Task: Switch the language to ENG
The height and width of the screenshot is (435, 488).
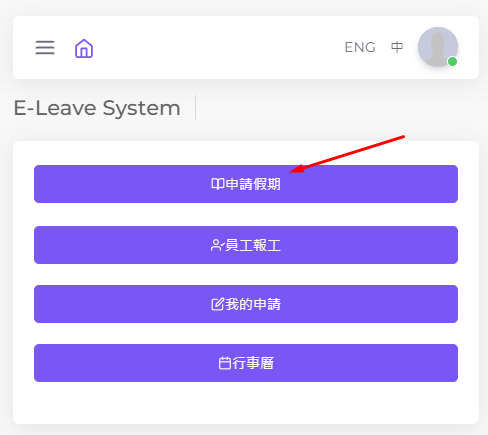Action: [x=360, y=47]
